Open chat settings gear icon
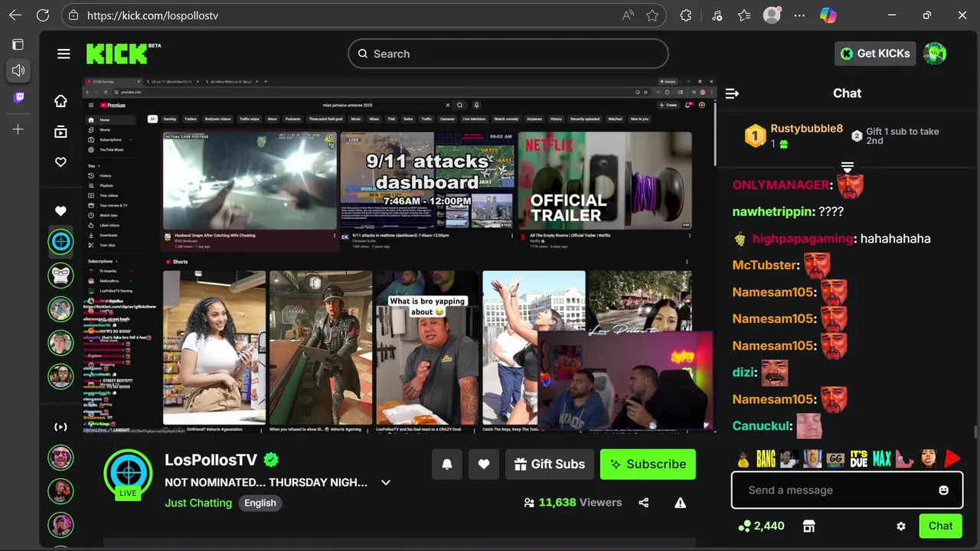This screenshot has height=551, width=980. pos(901,526)
